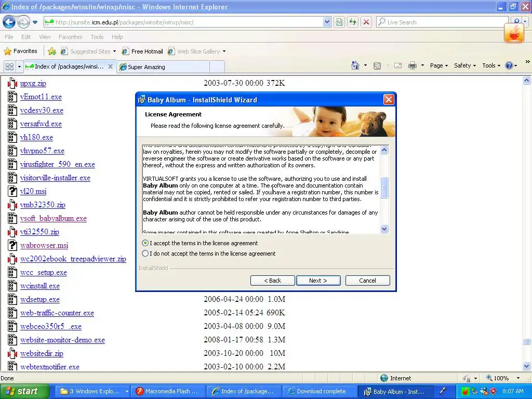Click the red Stop loading icon

pos(366,22)
